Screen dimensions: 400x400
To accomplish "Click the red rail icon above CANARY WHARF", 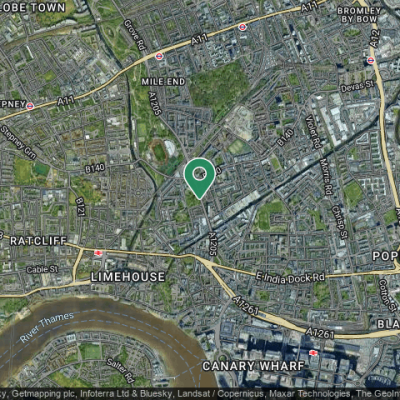I will pyautogui.click(x=312, y=353).
